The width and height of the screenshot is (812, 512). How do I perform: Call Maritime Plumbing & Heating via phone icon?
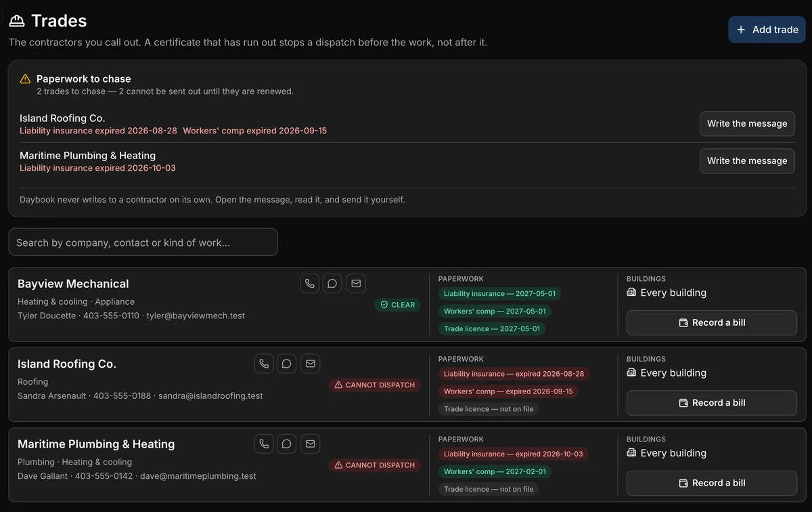[264, 444]
